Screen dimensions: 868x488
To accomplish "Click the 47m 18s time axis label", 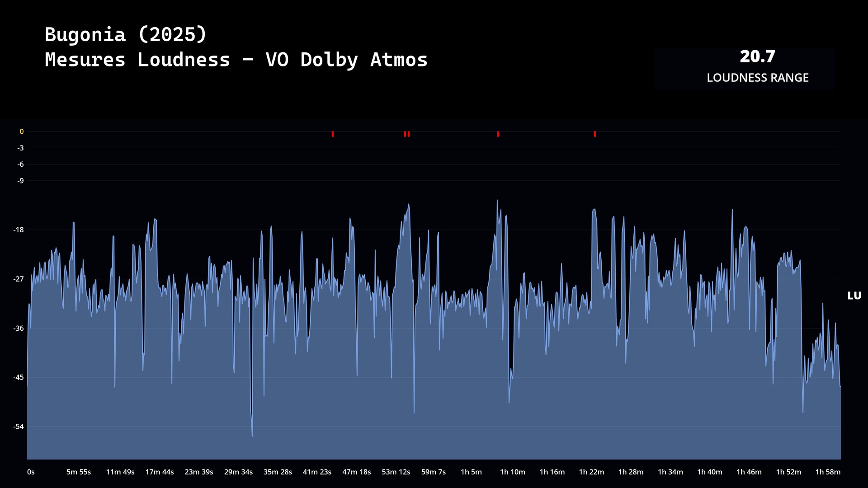I will click(356, 472).
